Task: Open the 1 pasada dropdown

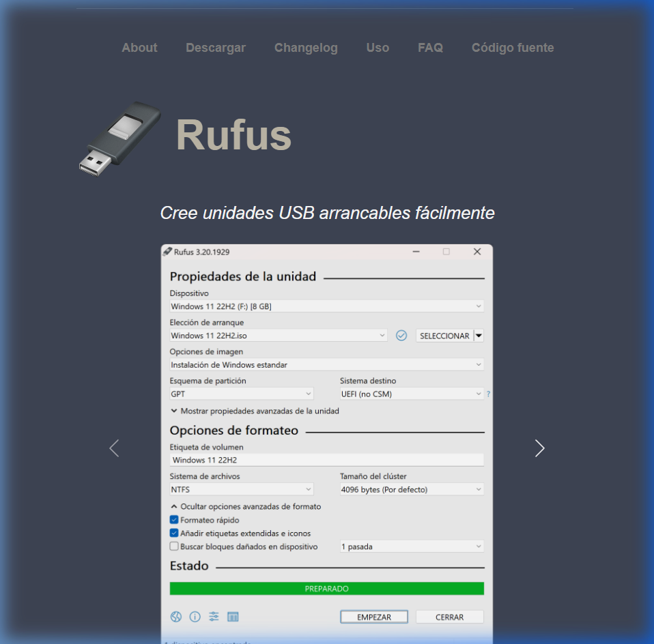Action: pos(412,546)
